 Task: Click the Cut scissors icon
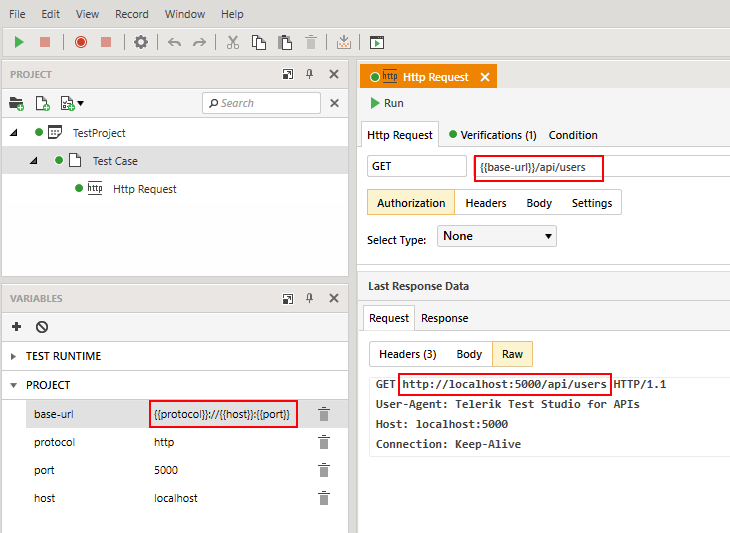point(233,42)
